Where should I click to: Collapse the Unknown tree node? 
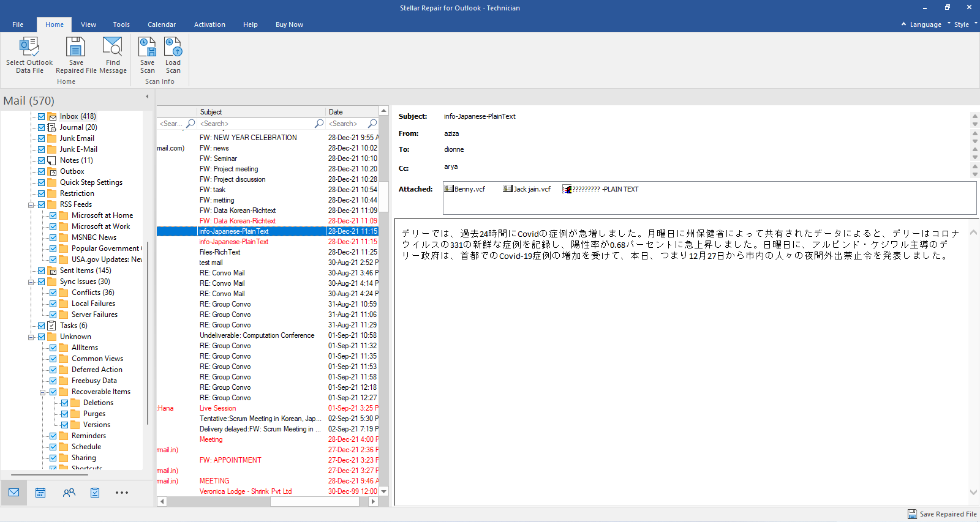point(31,337)
